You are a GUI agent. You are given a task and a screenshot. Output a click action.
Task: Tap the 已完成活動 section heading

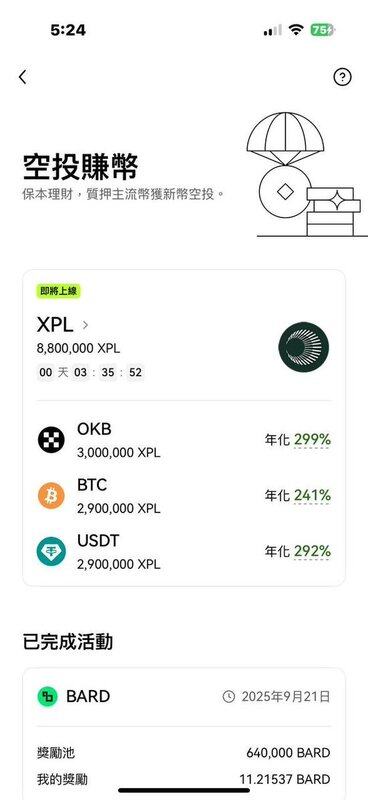point(67,642)
